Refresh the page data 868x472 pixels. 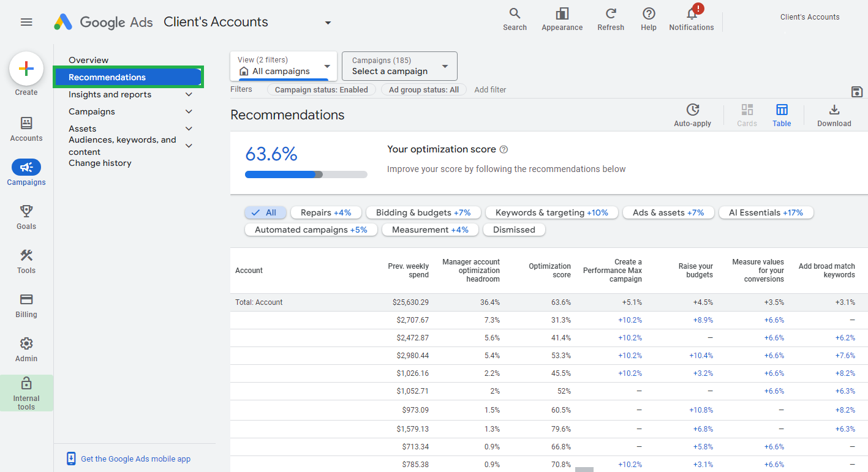611,20
